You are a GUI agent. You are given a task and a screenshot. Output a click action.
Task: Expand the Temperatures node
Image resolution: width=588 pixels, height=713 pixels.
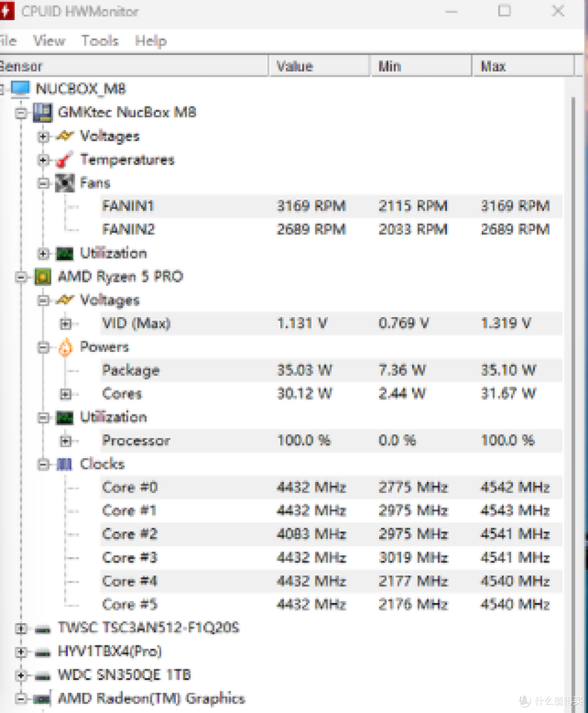44,160
